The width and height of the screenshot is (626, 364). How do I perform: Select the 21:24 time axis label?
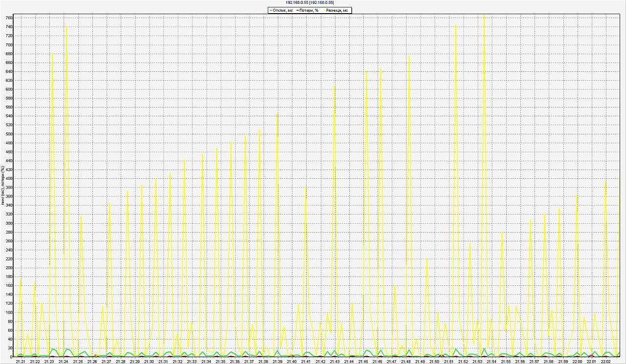[63, 362]
